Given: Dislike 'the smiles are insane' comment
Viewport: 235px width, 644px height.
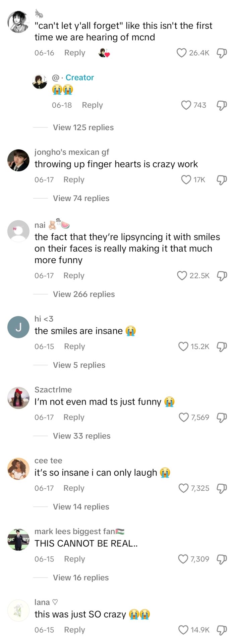Looking at the screenshot, I should pyautogui.click(x=222, y=346).
